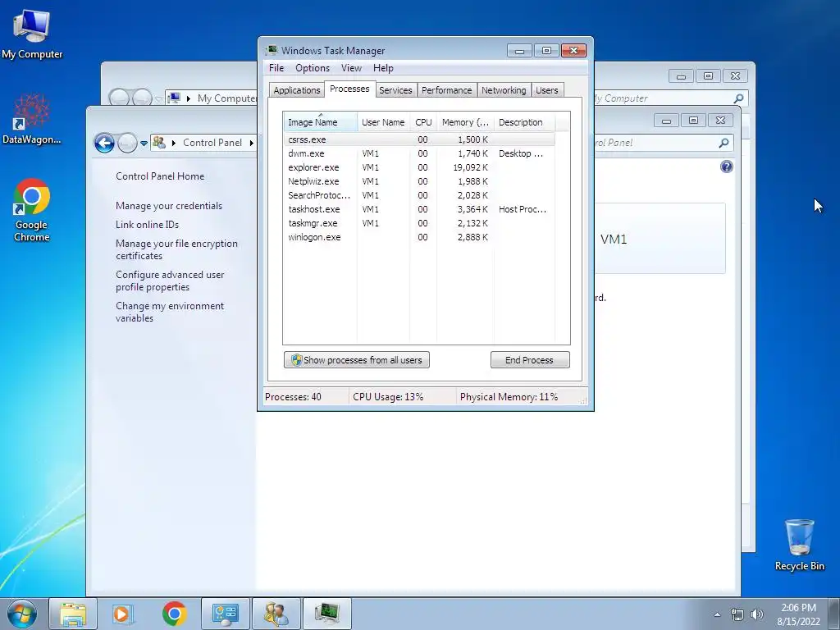Image resolution: width=840 pixels, height=630 pixels.
Task: Expand Control Panel breadcrumb arrow
Action: point(251,143)
